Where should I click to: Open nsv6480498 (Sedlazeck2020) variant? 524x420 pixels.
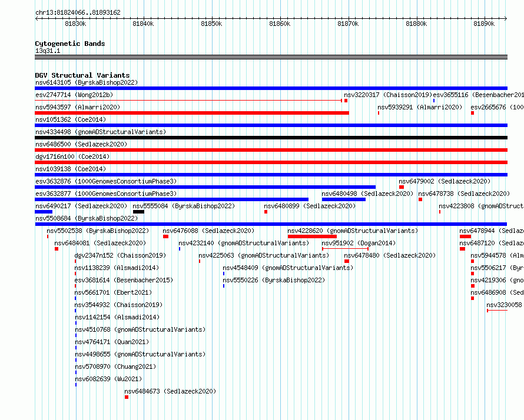pyautogui.click(x=367, y=194)
